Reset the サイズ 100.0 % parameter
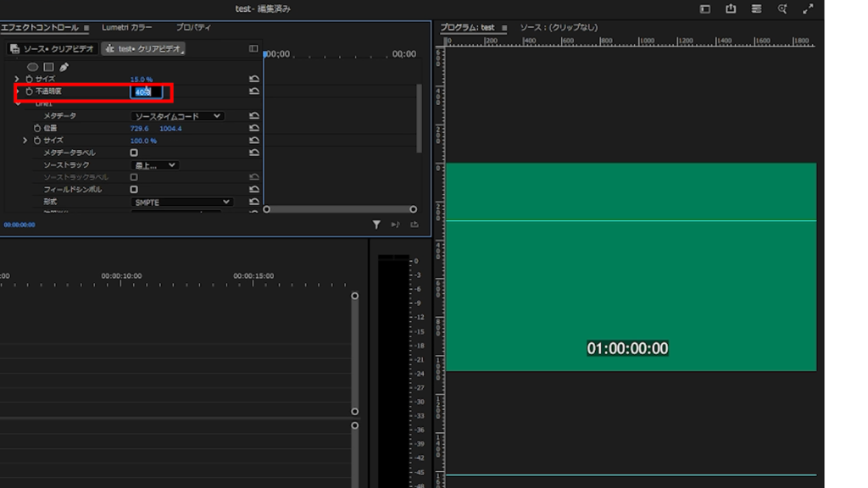The height and width of the screenshot is (488, 868). pos(254,141)
